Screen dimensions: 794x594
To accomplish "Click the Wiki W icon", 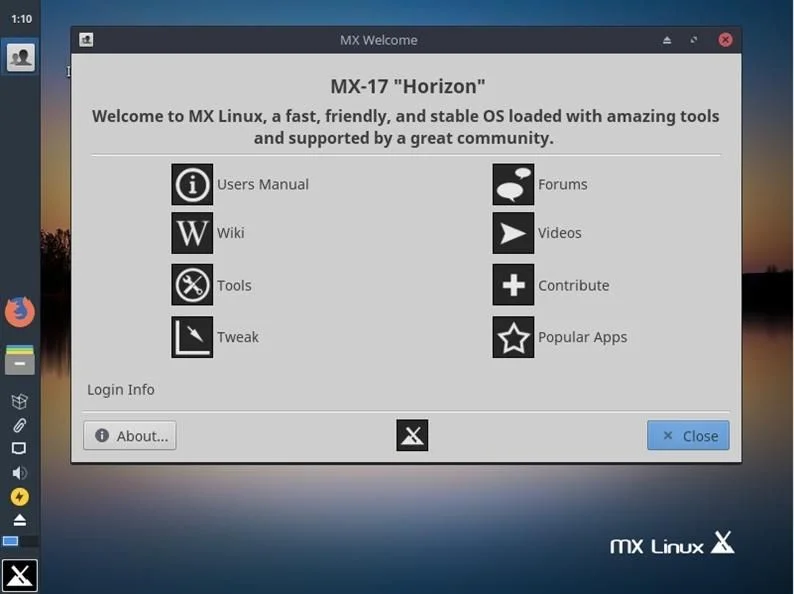I will coord(192,233).
